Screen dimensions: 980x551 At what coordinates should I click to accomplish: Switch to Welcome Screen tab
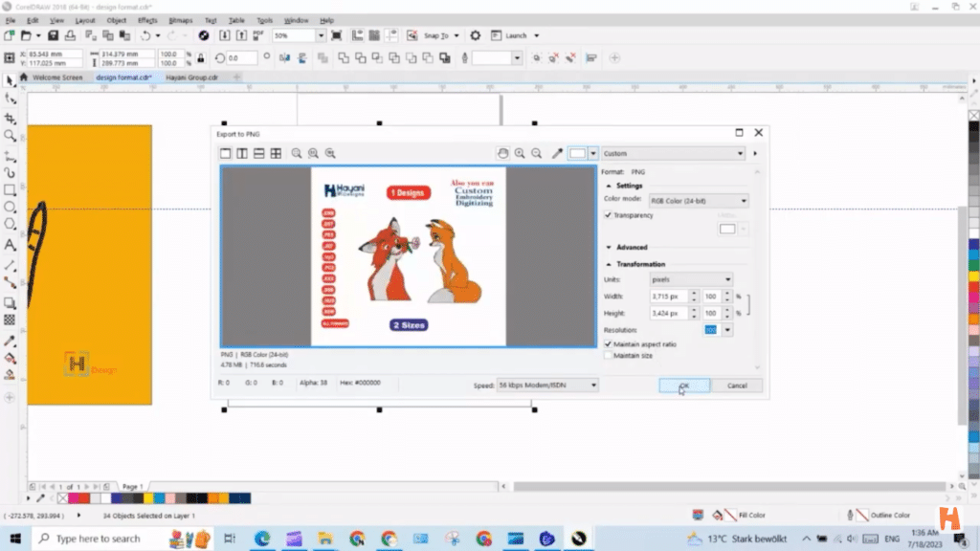(56, 77)
